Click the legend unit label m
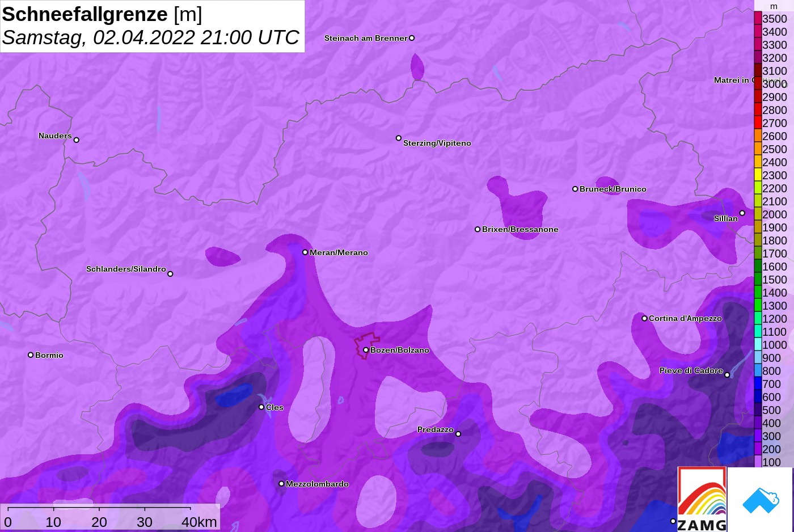This screenshot has height=532, width=794. pyautogui.click(x=774, y=6)
